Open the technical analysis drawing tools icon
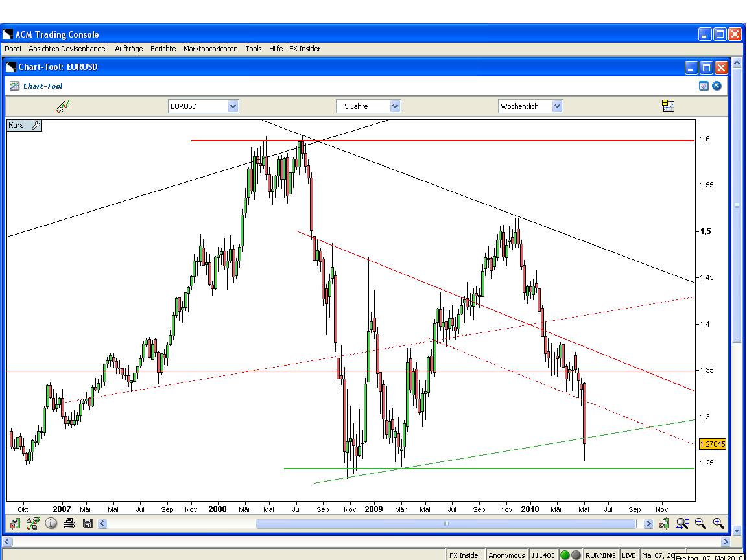 coord(33,524)
